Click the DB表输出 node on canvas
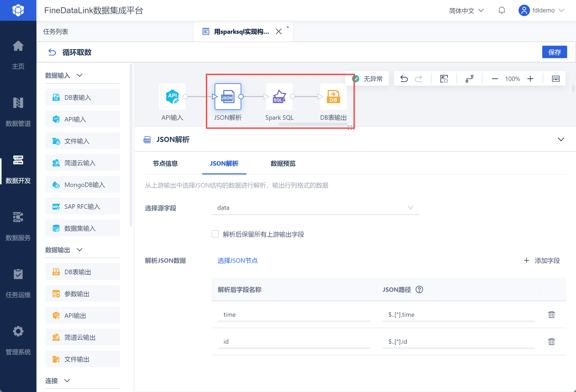Image resolution: width=576 pixels, height=392 pixels. pos(333,97)
